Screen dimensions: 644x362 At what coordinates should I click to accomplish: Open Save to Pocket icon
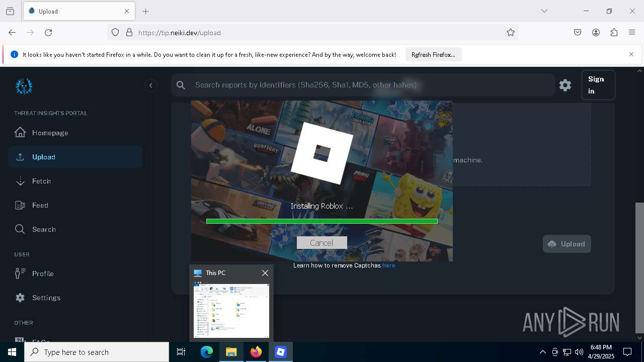tap(578, 33)
